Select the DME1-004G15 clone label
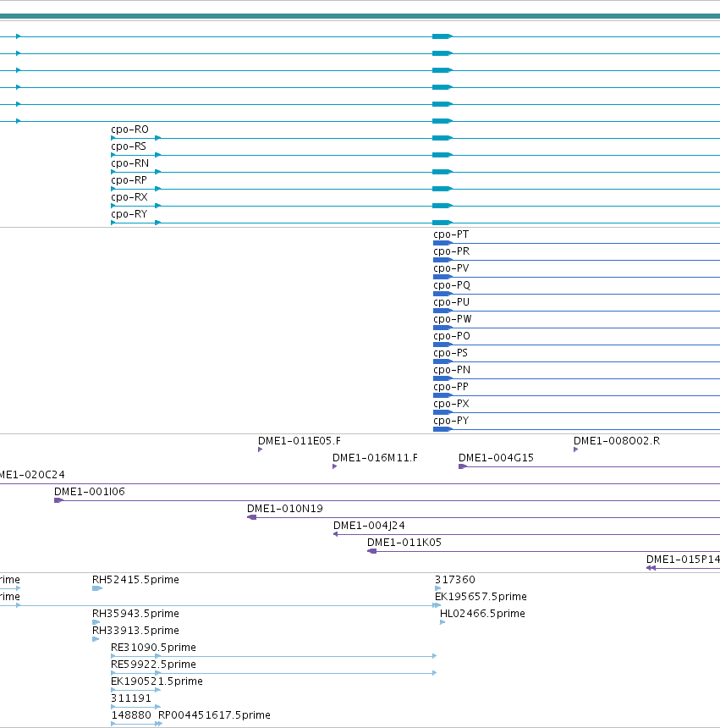The height and width of the screenshot is (728, 720). [496, 458]
